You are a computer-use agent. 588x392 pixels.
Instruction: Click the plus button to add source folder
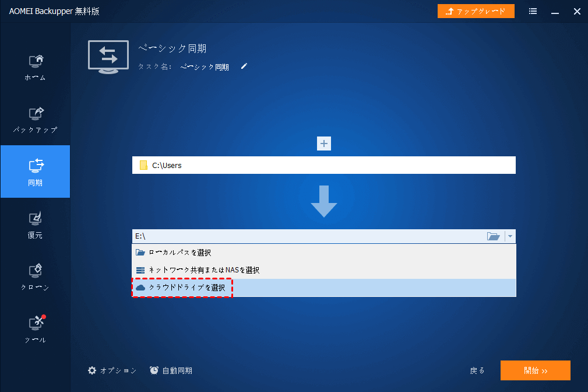point(324,143)
